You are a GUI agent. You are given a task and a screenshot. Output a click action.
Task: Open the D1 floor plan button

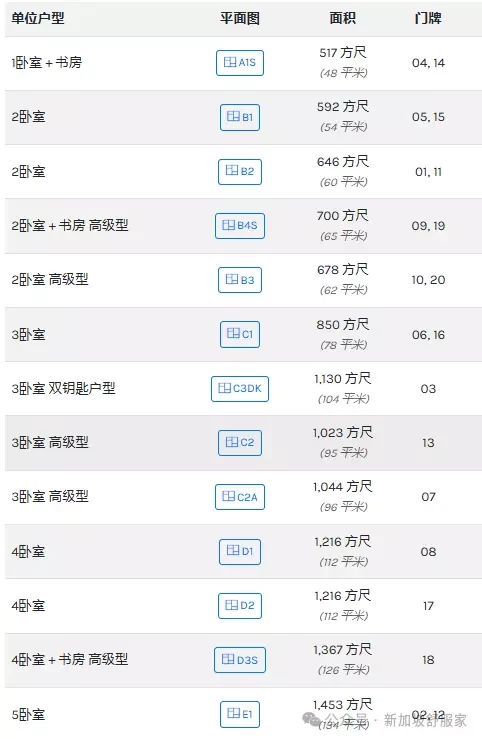(239, 551)
